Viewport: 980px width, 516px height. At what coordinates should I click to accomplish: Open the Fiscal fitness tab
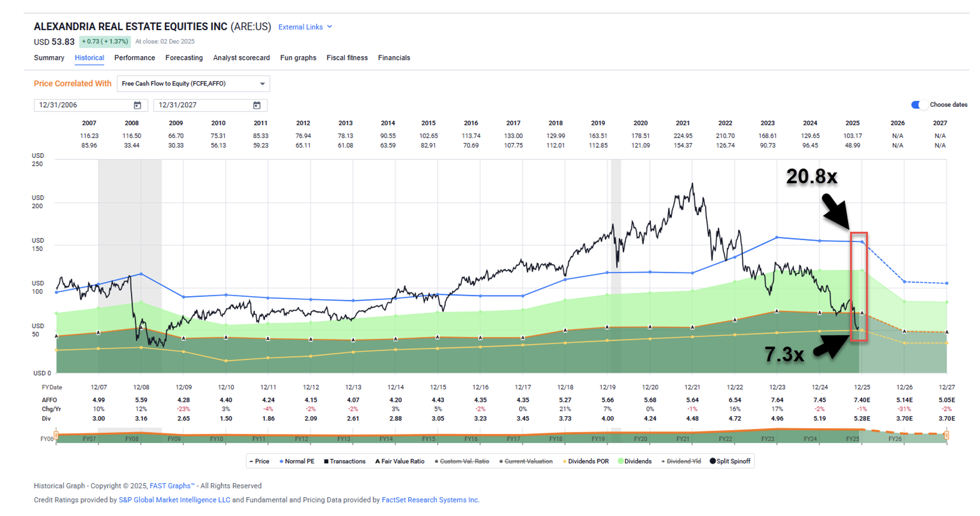point(347,58)
